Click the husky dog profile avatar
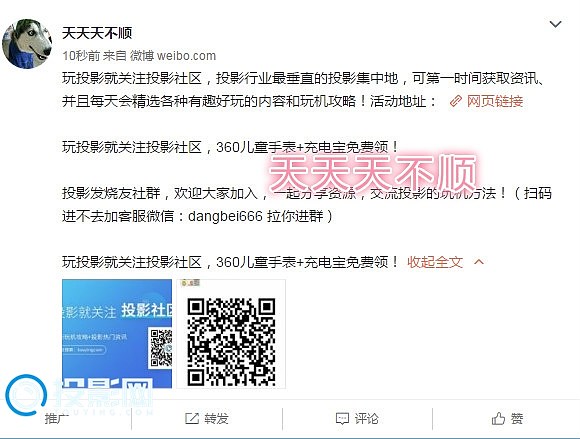This screenshot has height=439, width=580. [x=27, y=44]
